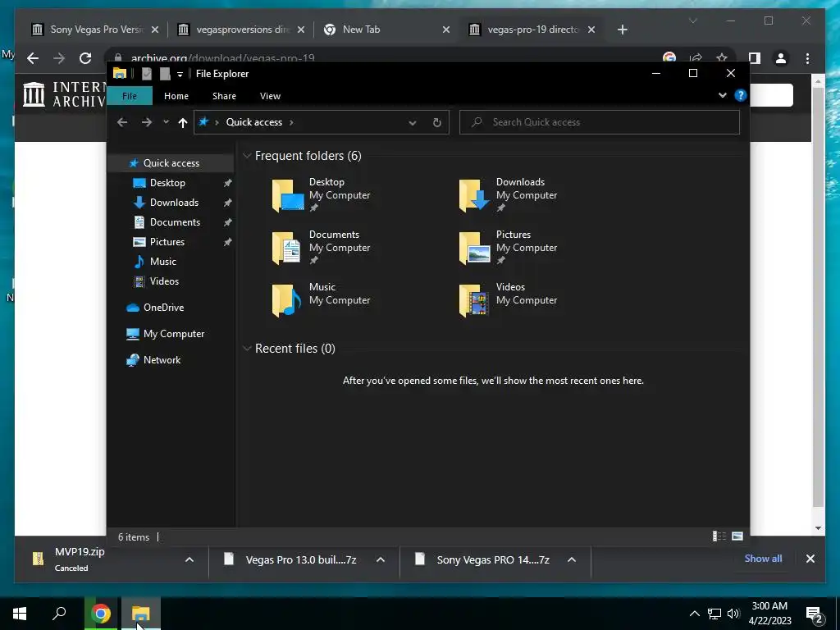
Task: Select the Downloads frequent folder icon
Action: [x=475, y=195]
